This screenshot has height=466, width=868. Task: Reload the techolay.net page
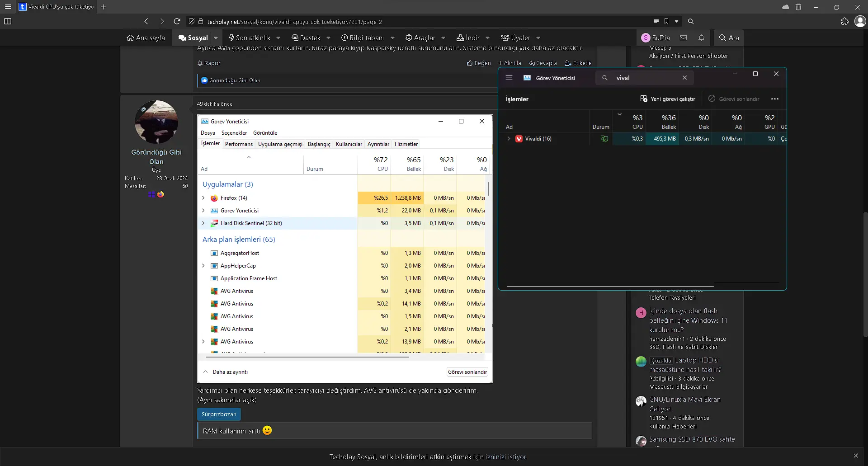click(177, 21)
